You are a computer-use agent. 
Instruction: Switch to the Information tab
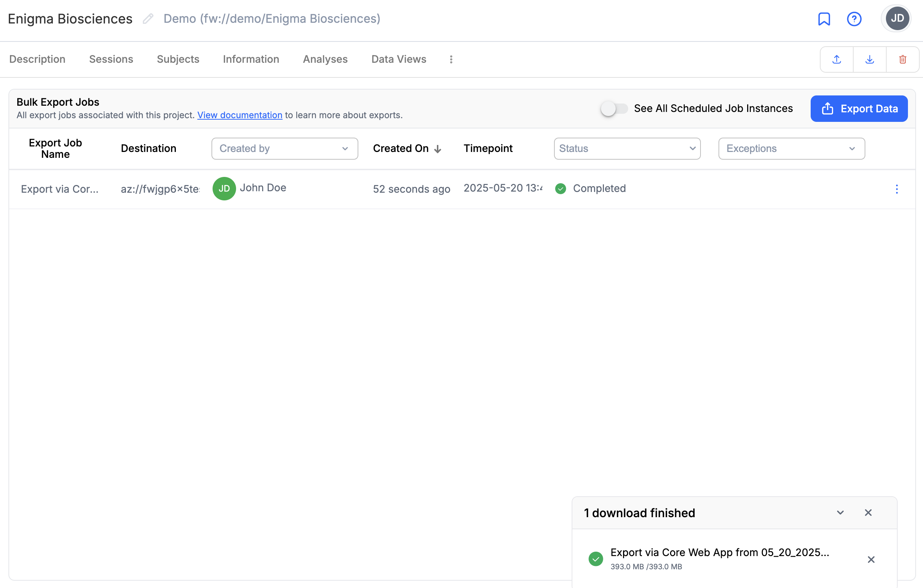251,59
